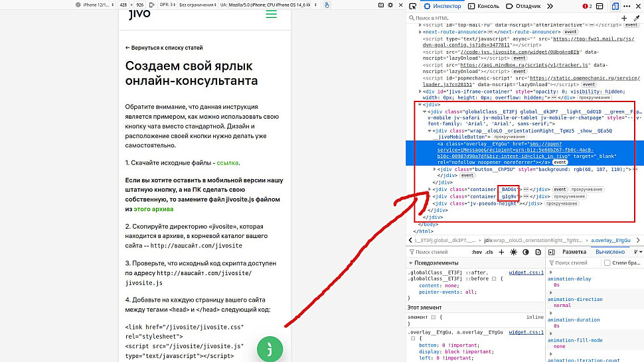Image resolution: width=644 pixels, height=362 pixels.
Task: Switch to the Инспектор tab
Action: (443, 6)
